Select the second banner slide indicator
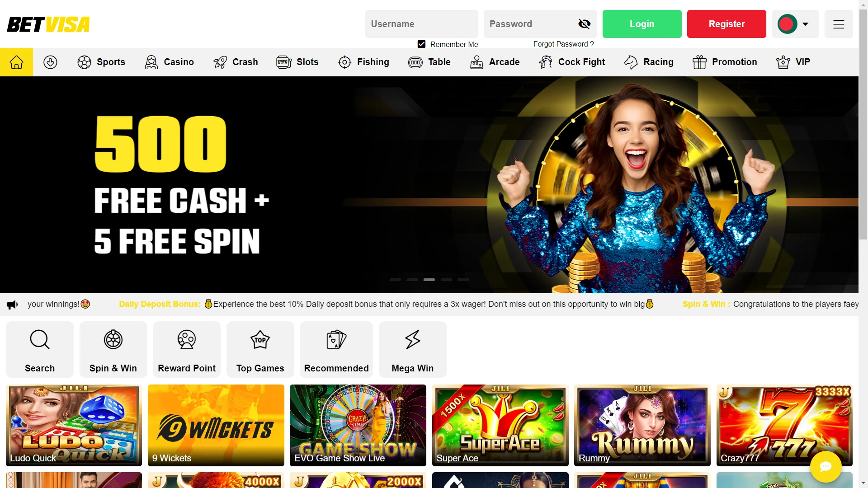Screen dimensions: 868x488 click(x=412, y=280)
